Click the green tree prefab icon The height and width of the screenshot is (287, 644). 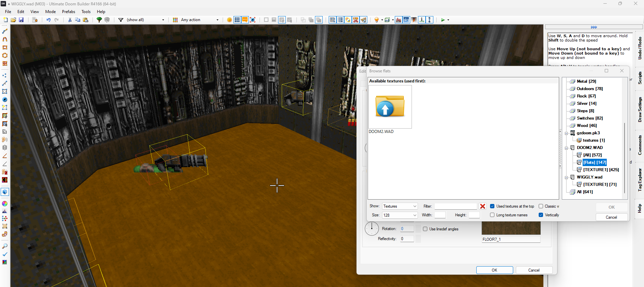99,20
